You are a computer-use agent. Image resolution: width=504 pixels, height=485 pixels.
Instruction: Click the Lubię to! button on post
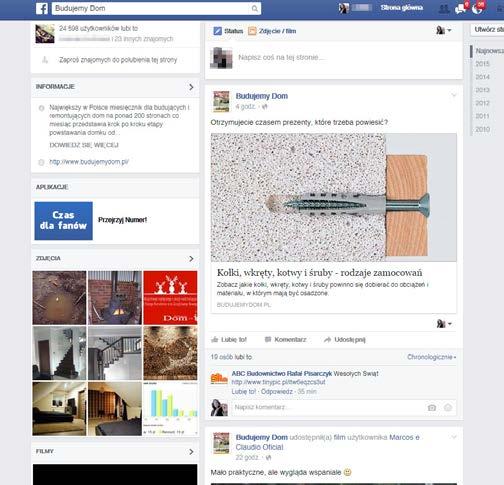pyautogui.click(x=229, y=340)
